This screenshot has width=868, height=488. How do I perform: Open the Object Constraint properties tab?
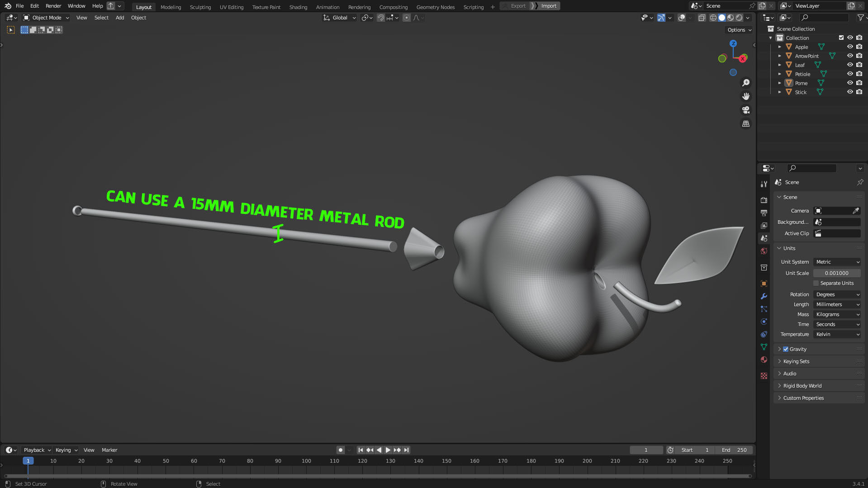click(764, 334)
